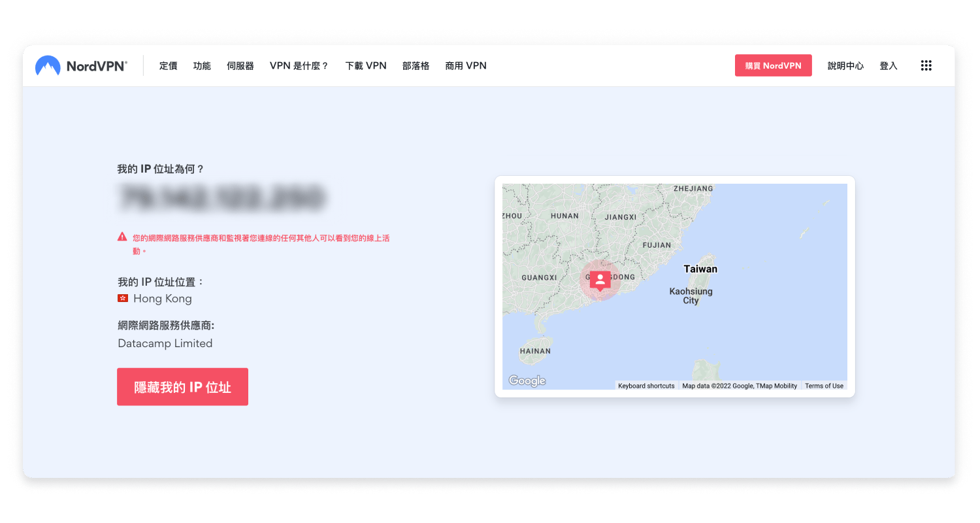This screenshot has height=523, width=980.
Task: Click the Kaohsiung City map label
Action: tap(691, 296)
